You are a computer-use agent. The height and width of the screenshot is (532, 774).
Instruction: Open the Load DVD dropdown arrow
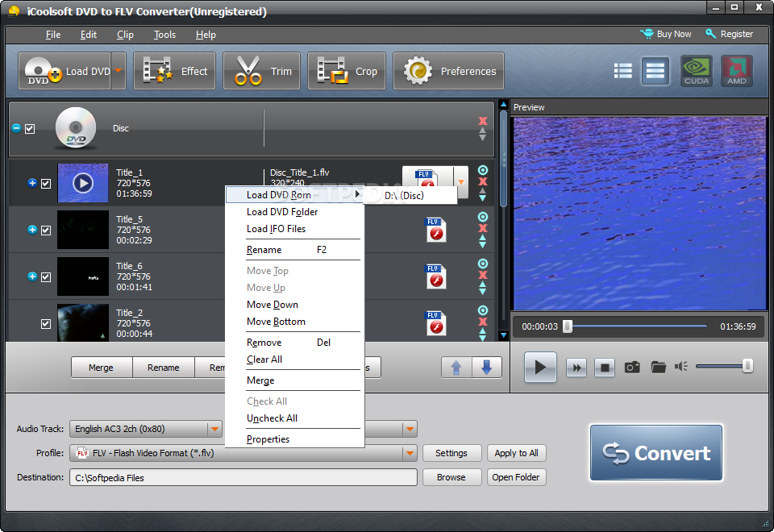click(119, 71)
